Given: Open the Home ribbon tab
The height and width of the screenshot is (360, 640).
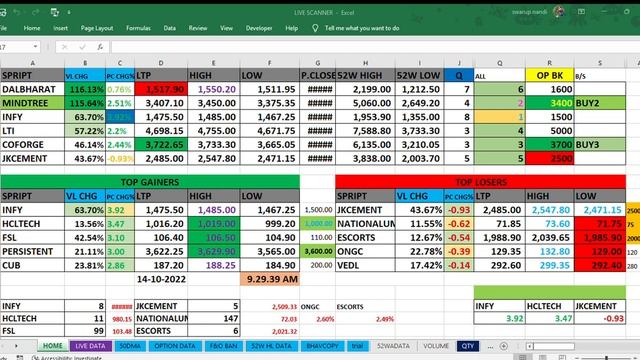Looking at the screenshot, I should [32, 28].
